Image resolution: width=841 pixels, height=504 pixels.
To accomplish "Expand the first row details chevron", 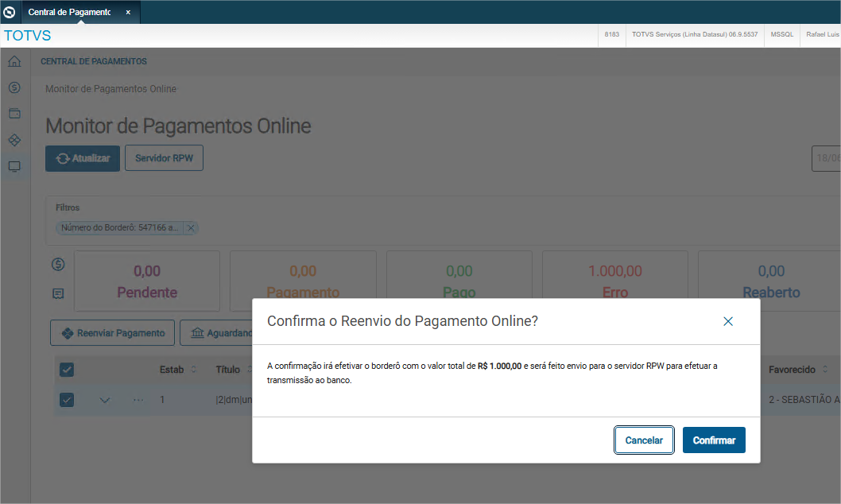I will pos(105,399).
